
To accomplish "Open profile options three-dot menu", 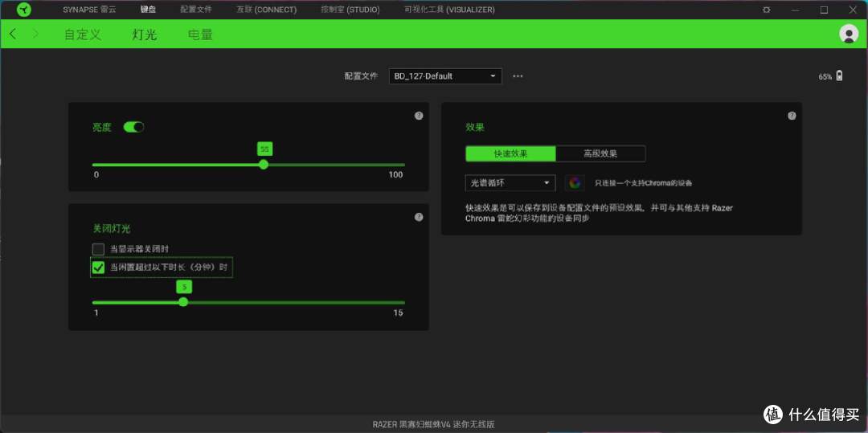I will coord(518,76).
